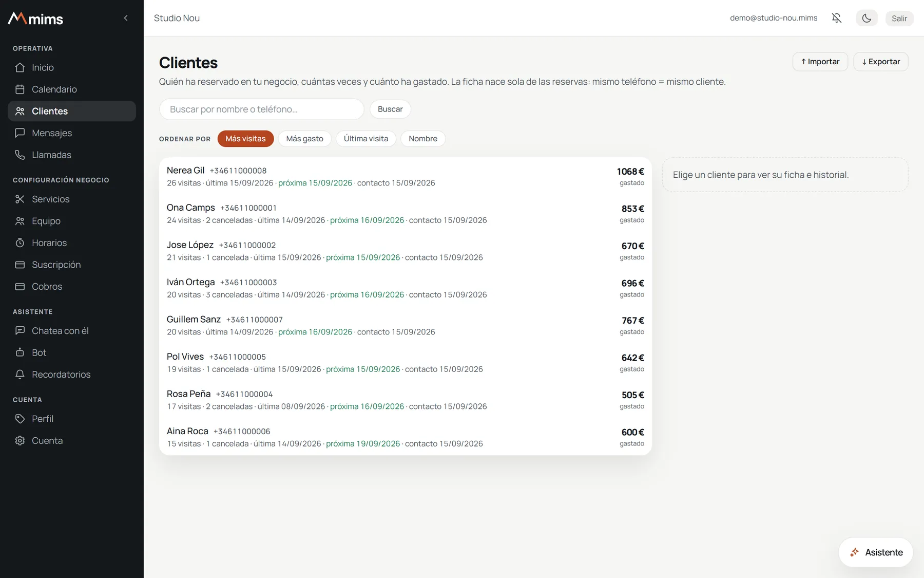Viewport: 924px width, 578px height.
Task: Collapse the sidebar with the chevron arrow
Action: pos(126,18)
